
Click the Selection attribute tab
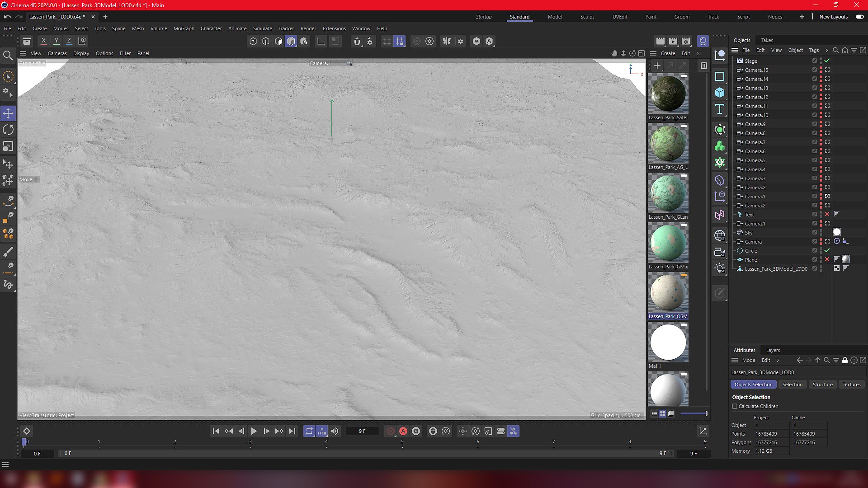[792, 385]
